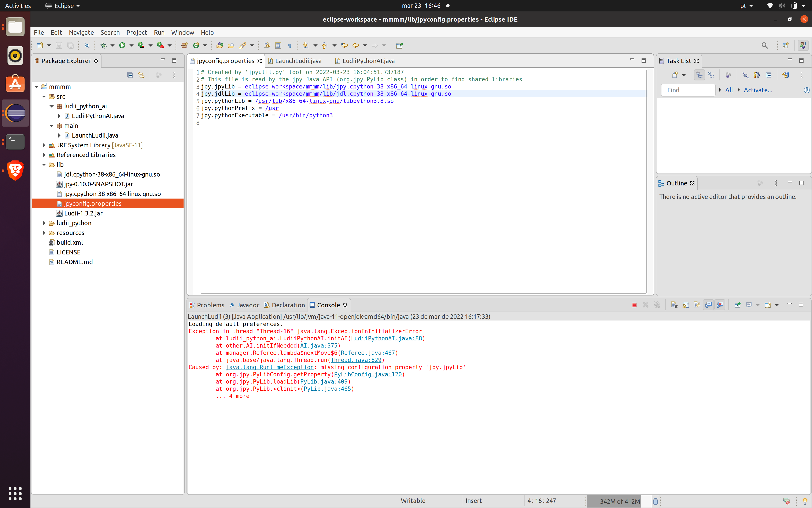Click Collapse All in Package Explorer
Screen dimensions: 812x508
130,75
